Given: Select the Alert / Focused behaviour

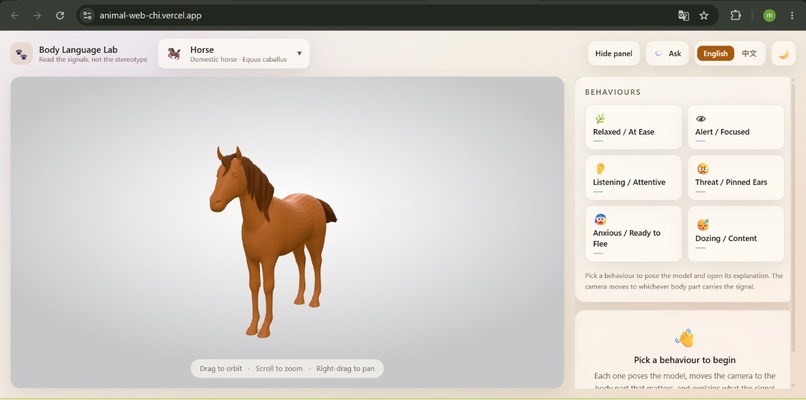Looking at the screenshot, I should pyautogui.click(x=736, y=127).
